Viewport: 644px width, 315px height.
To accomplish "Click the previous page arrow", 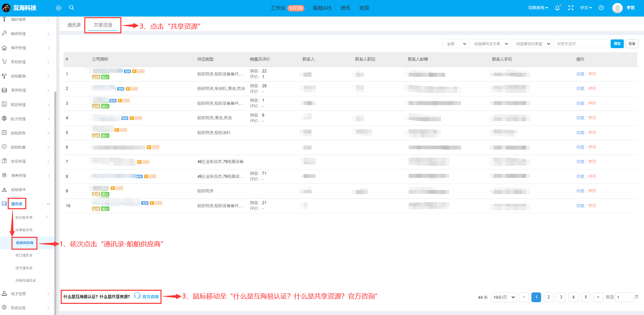I will click(x=524, y=297).
